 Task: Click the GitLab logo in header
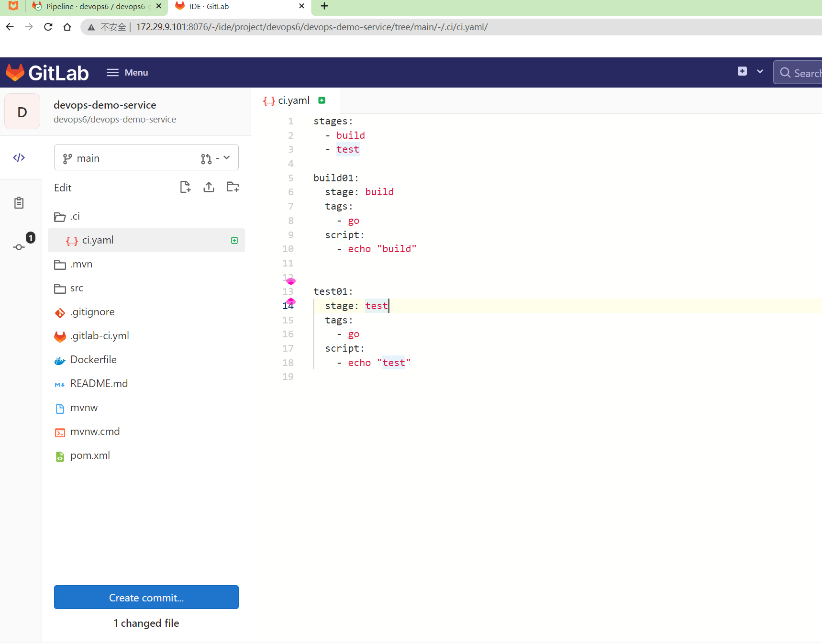(47, 73)
